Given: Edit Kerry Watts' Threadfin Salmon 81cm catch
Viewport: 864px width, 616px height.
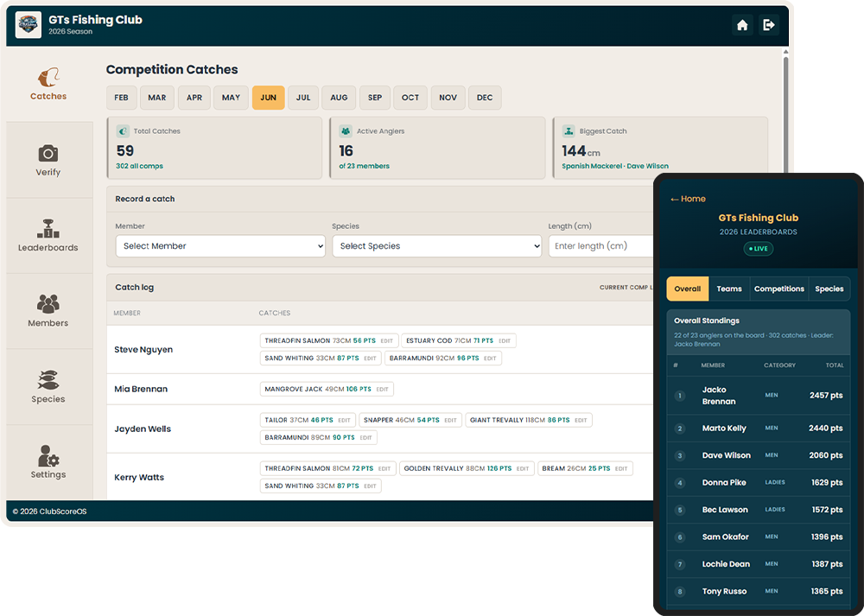Looking at the screenshot, I should tap(384, 469).
